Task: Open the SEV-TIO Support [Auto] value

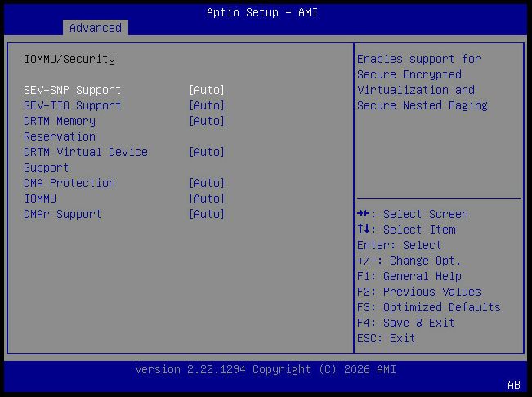Action: pos(207,105)
